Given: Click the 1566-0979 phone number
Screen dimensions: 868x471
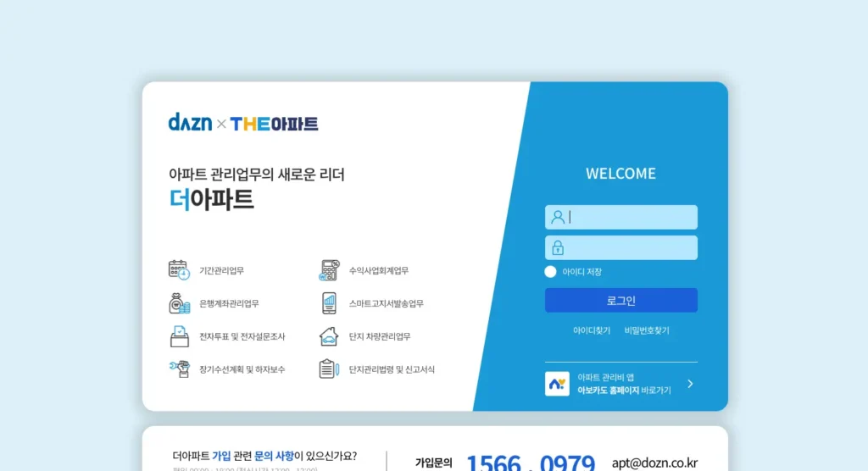Looking at the screenshot, I should (531, 463).
